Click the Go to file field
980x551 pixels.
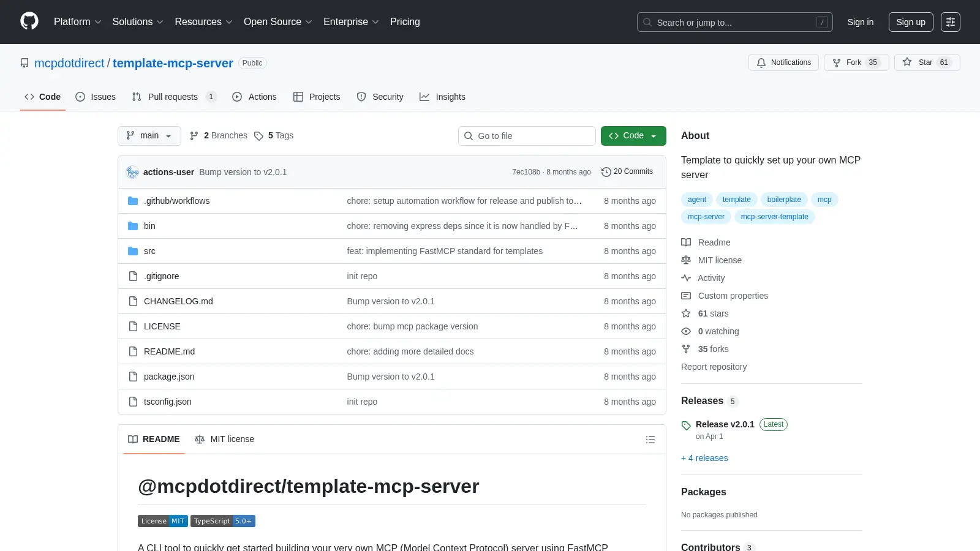click(x=527, y=136)
